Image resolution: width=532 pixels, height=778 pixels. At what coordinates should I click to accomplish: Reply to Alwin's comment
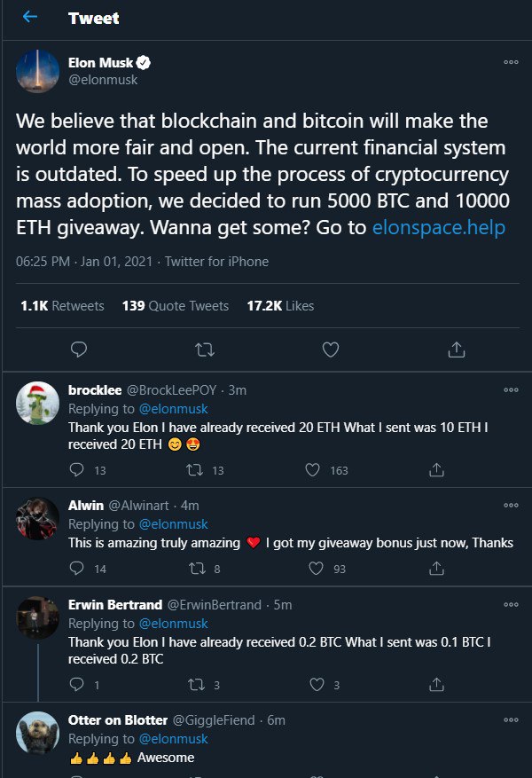[77, 569]
